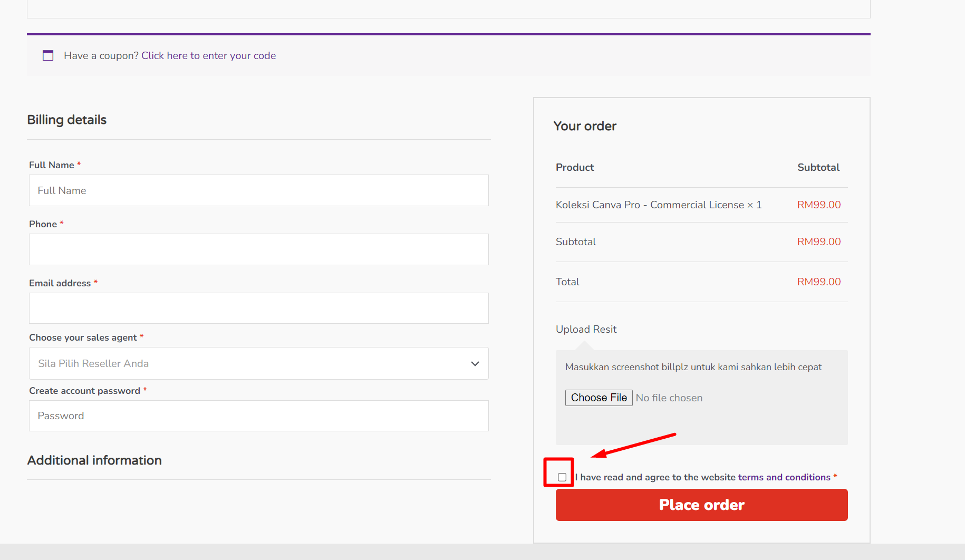Open the terms and conditions link
Viewport: 965px width, 560px height.
click(784, 477)
